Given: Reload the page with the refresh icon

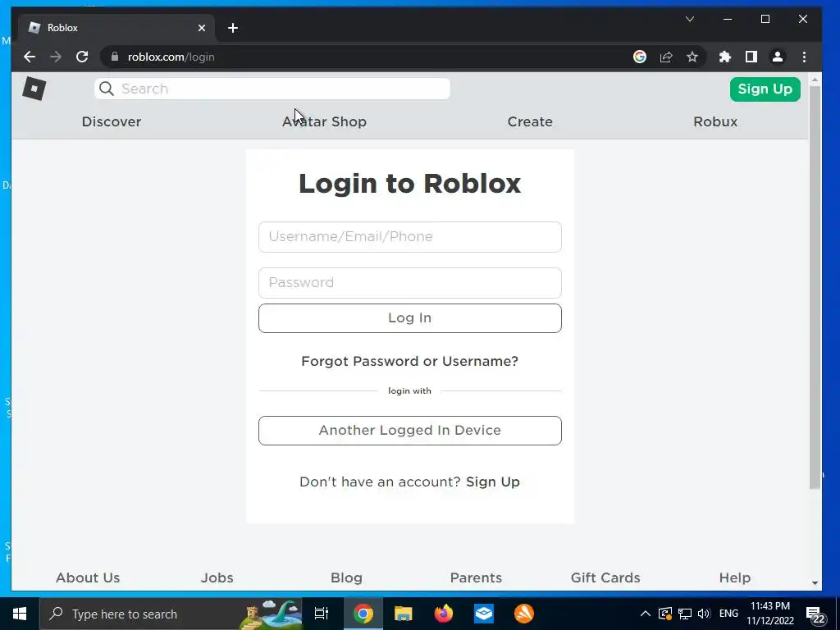Looking at the screenshot, I should click(82, 57).
